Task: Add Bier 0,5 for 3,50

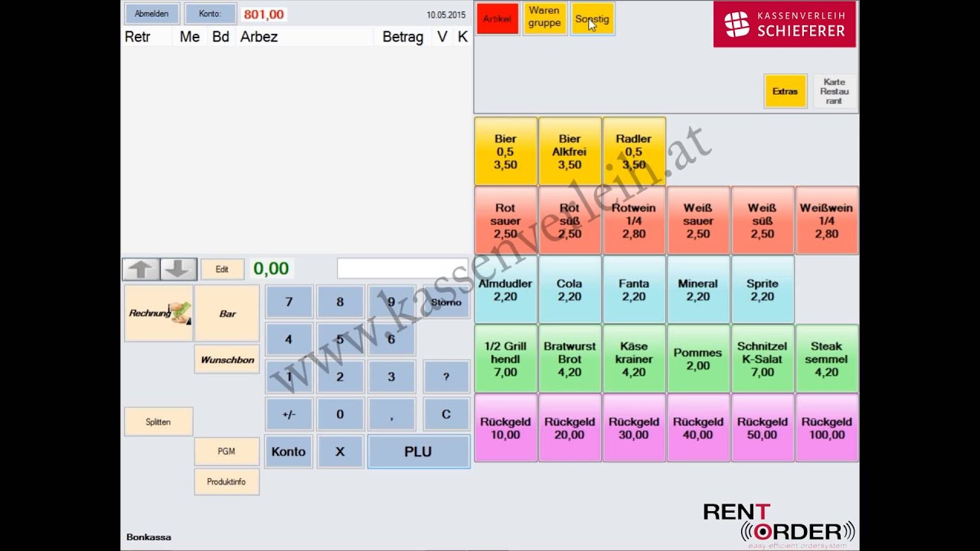Action: (505, 152)
